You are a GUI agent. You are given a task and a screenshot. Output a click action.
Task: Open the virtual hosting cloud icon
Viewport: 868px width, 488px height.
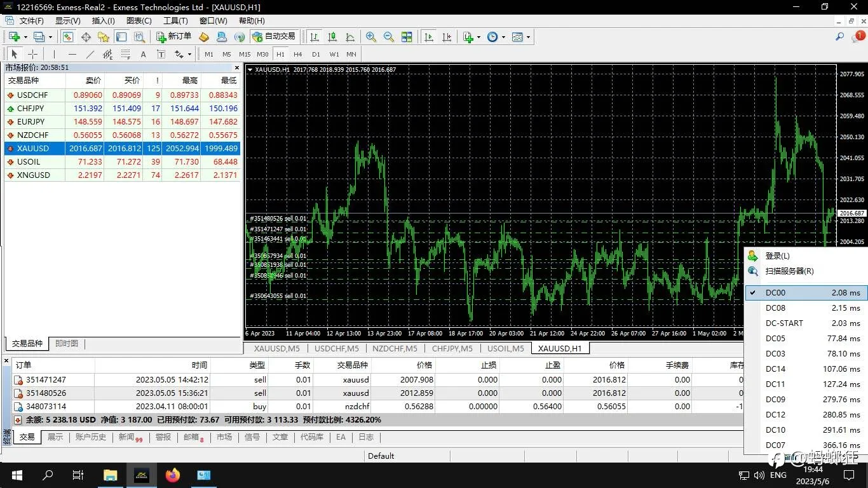[x=222, y=37]
